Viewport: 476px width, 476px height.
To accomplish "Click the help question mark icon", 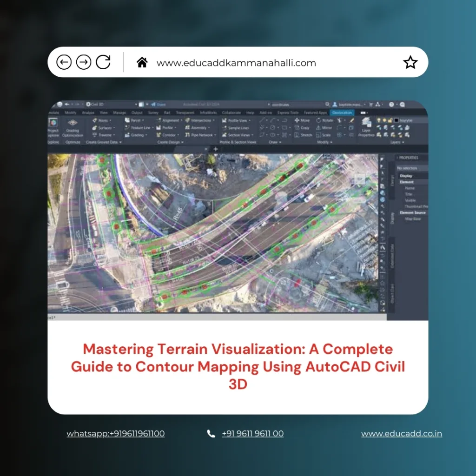I will 391,104.
